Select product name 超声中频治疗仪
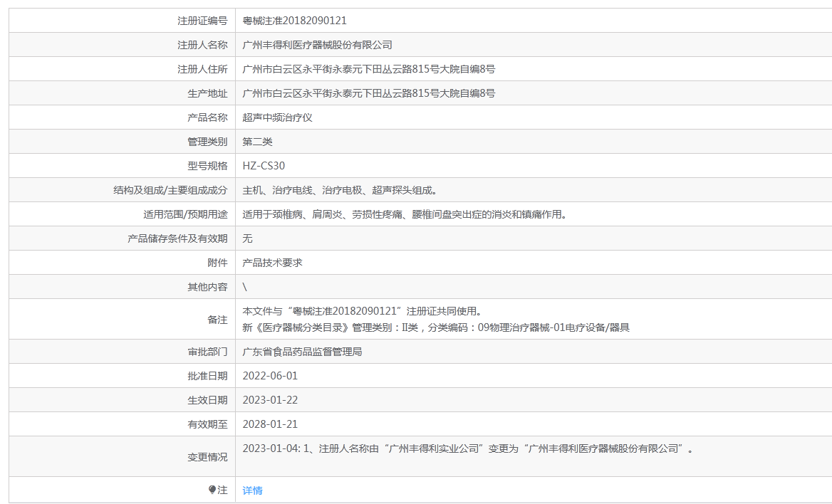The image size is (832, 504). (278, 117)
